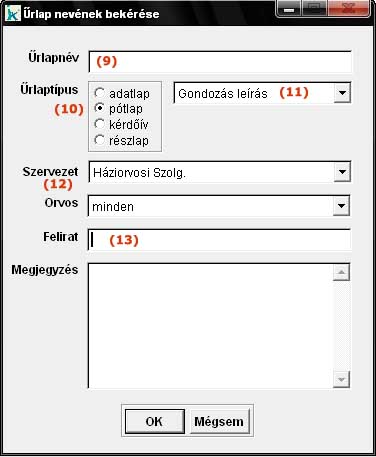
Task: Click inside the Megjegyzés text area
Action: (211, 326)
